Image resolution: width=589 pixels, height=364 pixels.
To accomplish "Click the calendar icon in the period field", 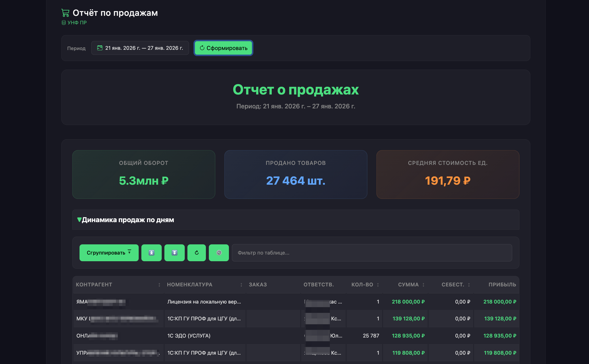I will (x=100, y=48).
